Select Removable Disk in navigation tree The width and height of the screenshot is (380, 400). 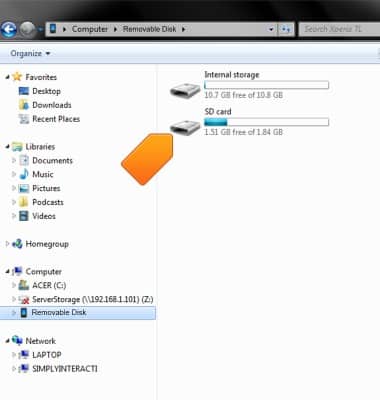coord(59,313)
